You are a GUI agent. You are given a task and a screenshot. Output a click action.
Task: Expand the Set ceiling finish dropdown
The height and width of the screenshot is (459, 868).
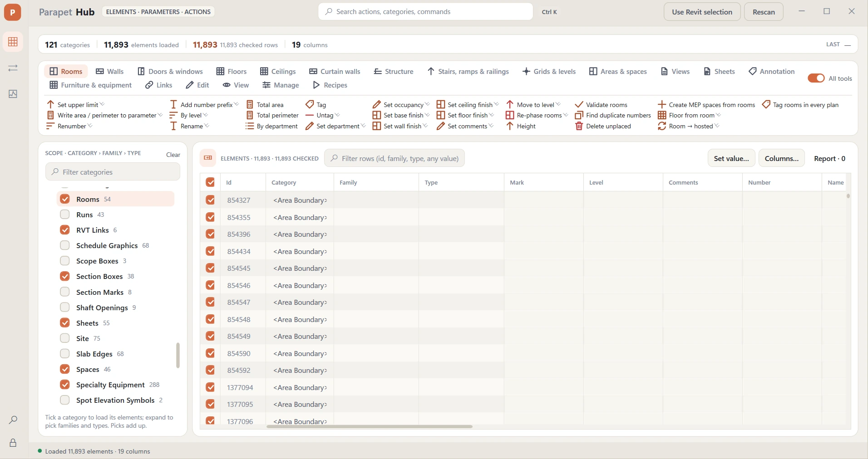click(497, 104)
